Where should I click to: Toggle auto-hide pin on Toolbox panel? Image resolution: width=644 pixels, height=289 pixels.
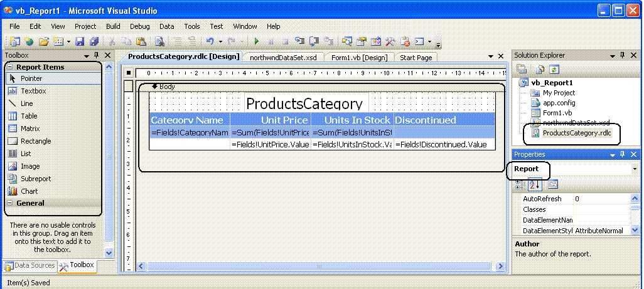click(x=97, y=55)
